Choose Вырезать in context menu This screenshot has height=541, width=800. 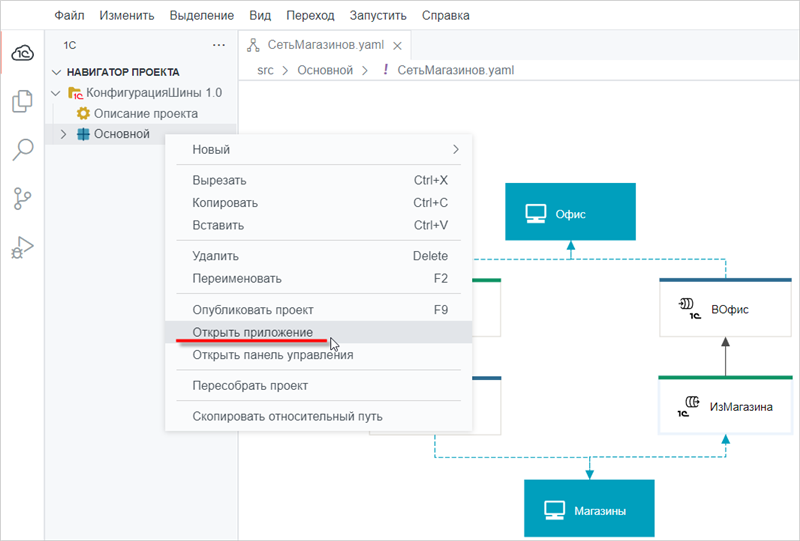click(x=319, y=180)
